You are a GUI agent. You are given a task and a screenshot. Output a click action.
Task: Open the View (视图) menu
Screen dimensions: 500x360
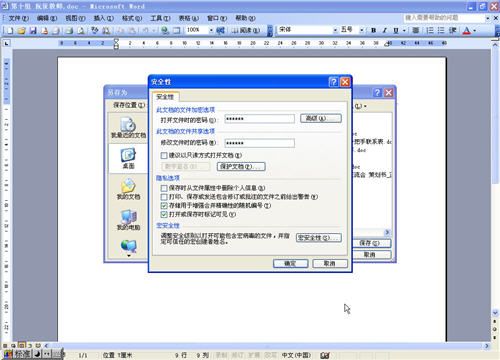75,18
